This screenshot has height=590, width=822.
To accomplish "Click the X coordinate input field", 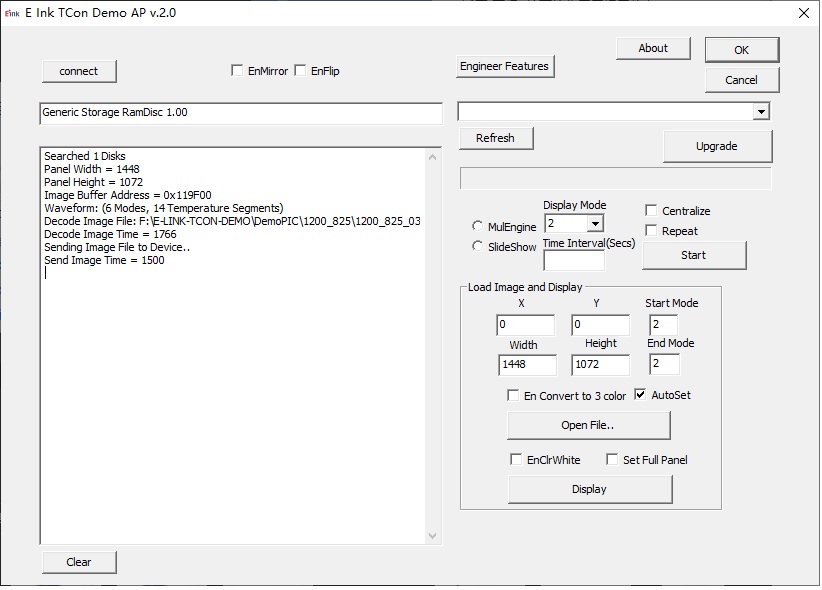I will pyautogui.click(x=525, y=325).
